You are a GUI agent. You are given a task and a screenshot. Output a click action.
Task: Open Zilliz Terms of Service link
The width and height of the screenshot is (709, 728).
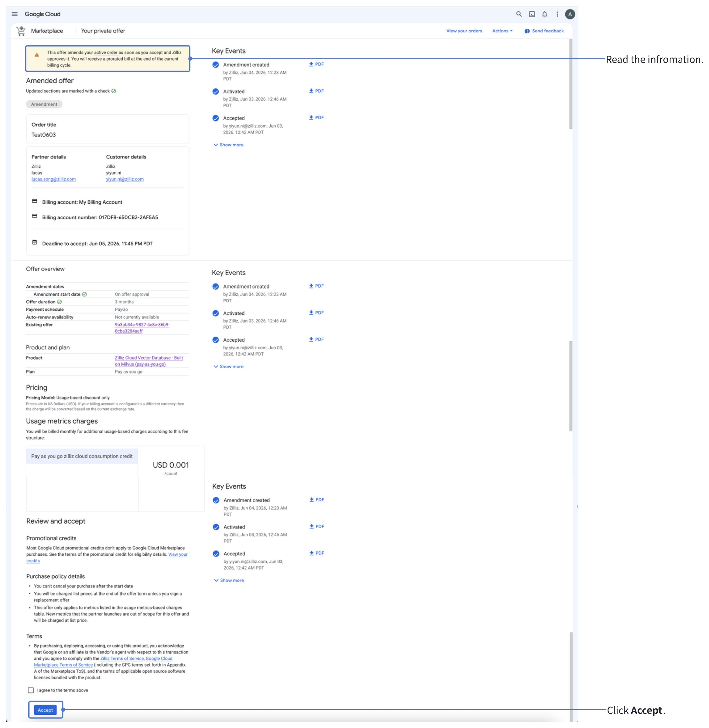coord(122,658)
